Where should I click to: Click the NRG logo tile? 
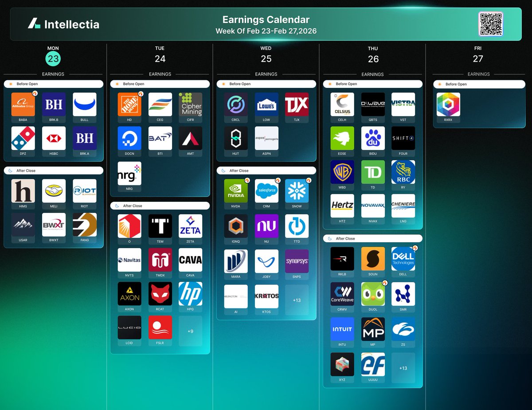(129, 173)
